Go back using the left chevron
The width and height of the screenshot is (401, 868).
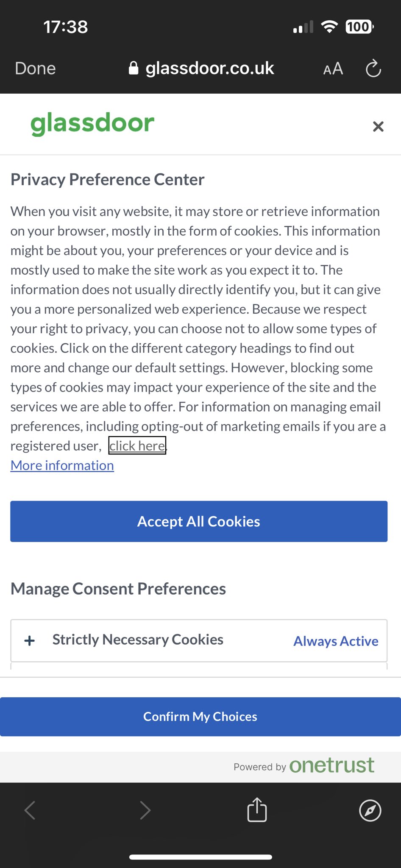(x=30, y=810)
